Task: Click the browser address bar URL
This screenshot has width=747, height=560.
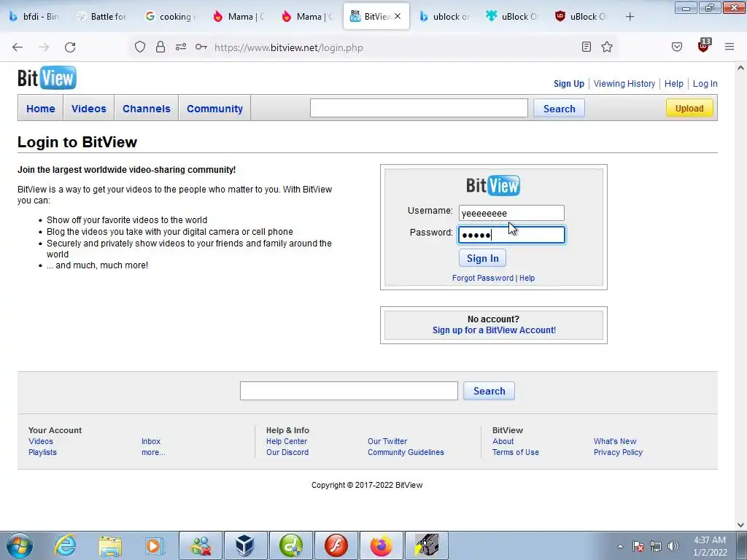Action: [289, 47]
